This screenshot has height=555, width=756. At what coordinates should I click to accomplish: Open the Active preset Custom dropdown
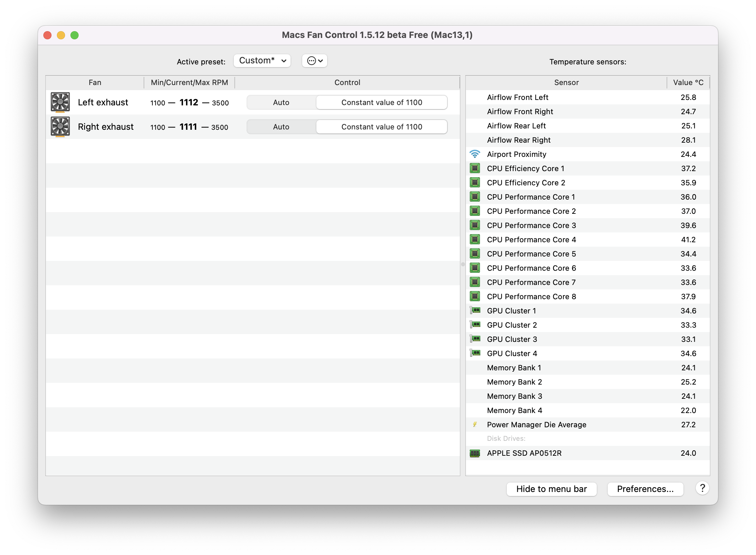pyautogui.click(x=262, y=61)
